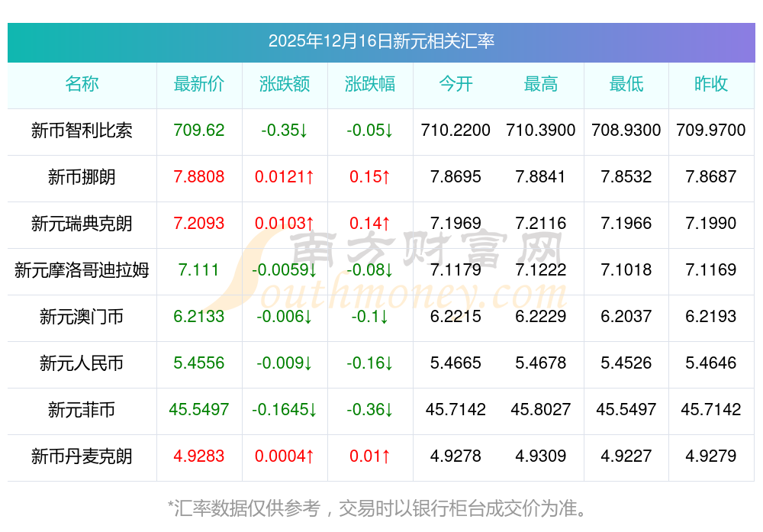Select the 最高 column header

tap(541, 85)
